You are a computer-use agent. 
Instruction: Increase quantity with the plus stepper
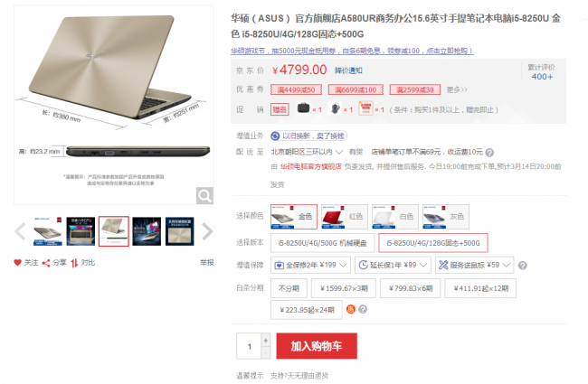tap(265, 340)
